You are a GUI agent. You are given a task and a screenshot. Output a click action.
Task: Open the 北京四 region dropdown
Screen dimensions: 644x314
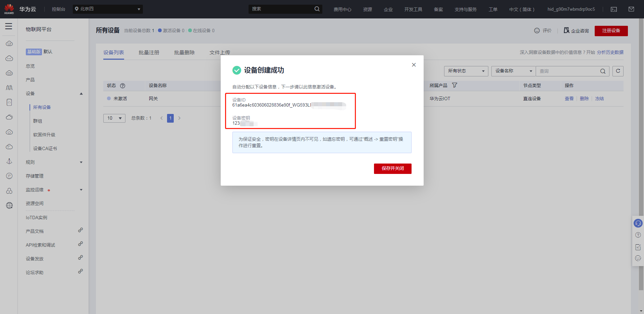click(x=108, y=9)
